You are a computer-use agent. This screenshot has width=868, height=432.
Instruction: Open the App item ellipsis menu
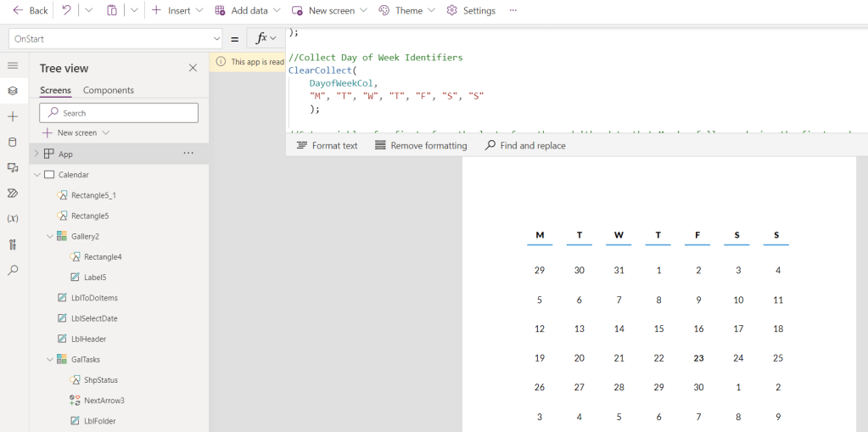tap(188, 154)
